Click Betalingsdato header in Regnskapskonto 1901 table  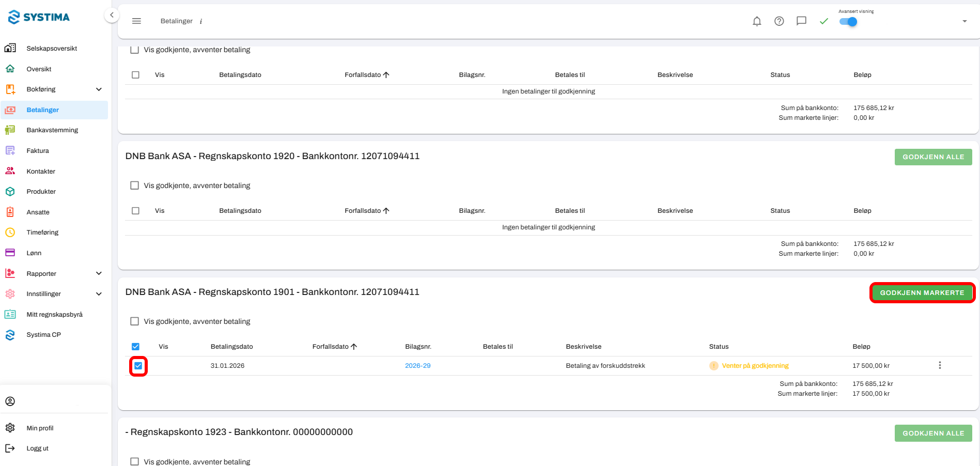tap(231, 347)
